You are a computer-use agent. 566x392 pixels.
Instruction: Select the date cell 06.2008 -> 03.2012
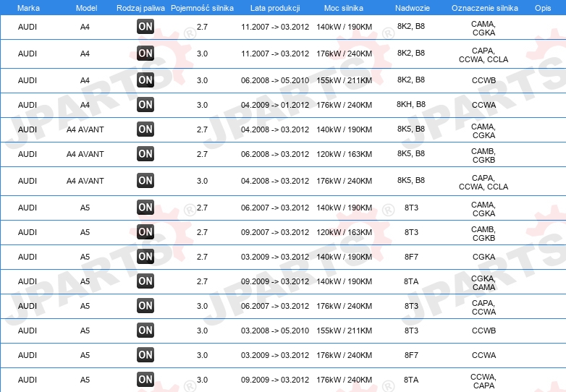275,154
